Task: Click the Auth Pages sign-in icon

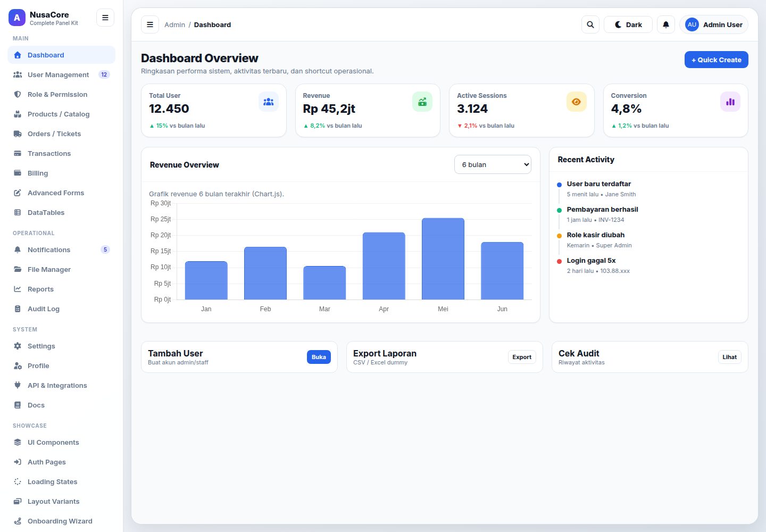Action: (18, 462)
